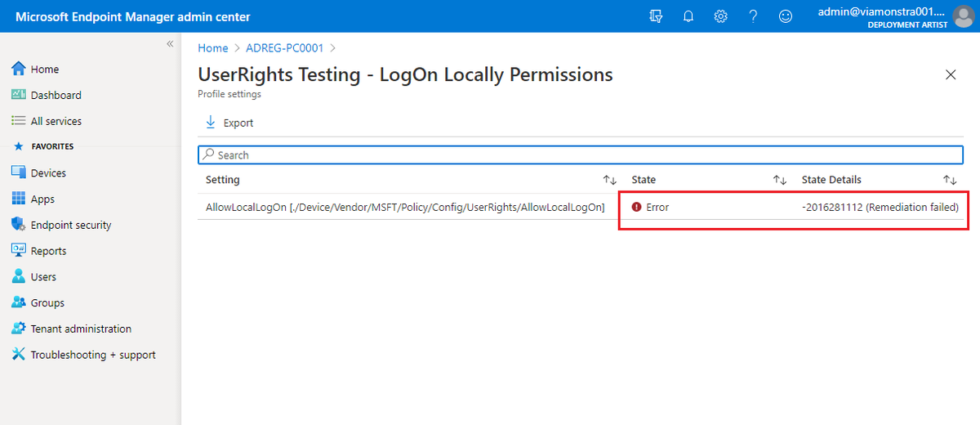Click the Profile settings subtitle
The width and height of the screenshot is (980, 425).
point(229,94)
